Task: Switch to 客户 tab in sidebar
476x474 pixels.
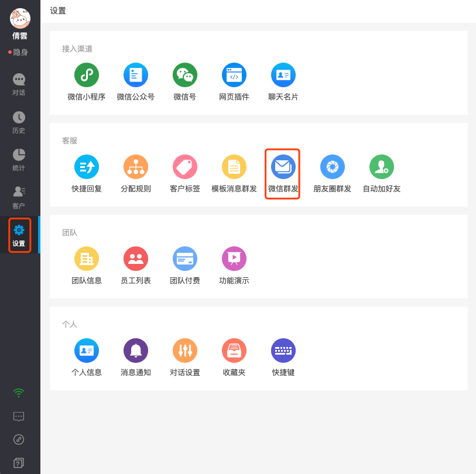Action: coord(19,198)
